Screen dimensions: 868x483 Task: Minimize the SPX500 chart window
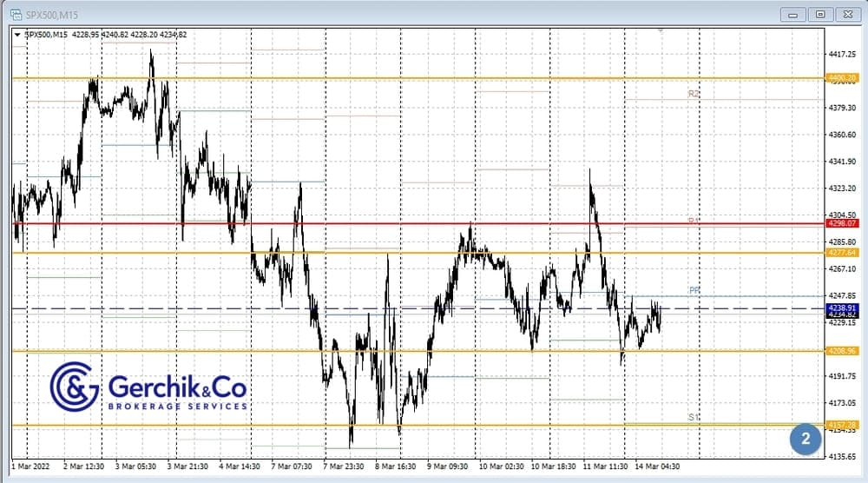(x=792, y=14)
